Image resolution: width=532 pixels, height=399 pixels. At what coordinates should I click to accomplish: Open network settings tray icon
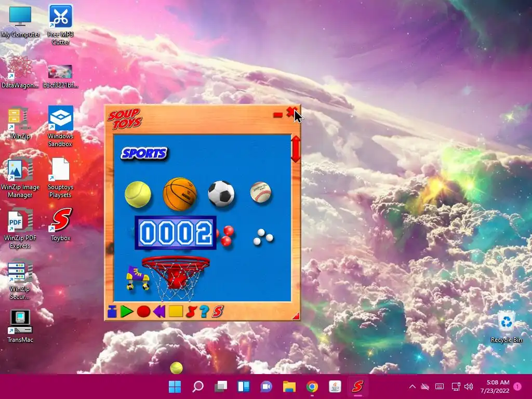pos(456,387)
